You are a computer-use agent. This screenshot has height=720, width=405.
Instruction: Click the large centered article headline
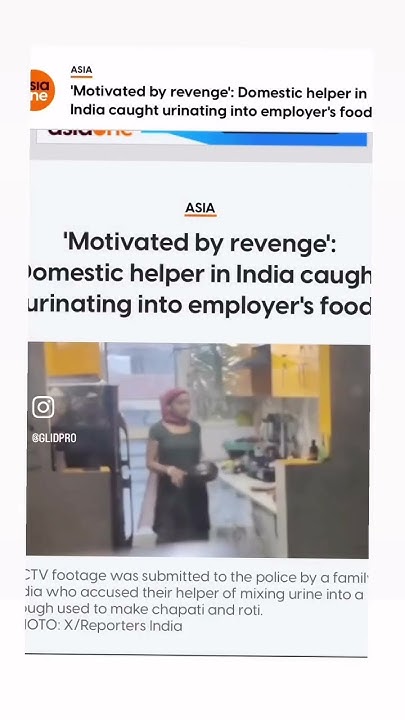pos(199,273)
